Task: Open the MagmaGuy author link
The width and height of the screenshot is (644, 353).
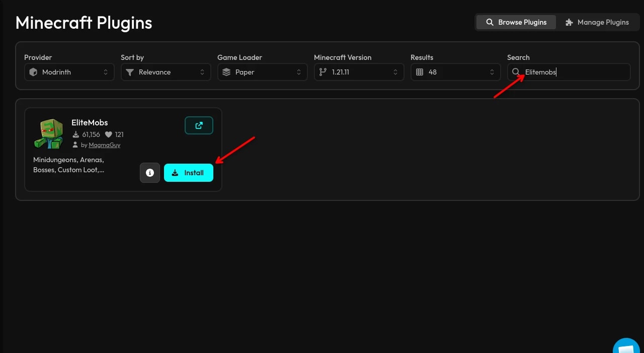Action: coord(104,145)
